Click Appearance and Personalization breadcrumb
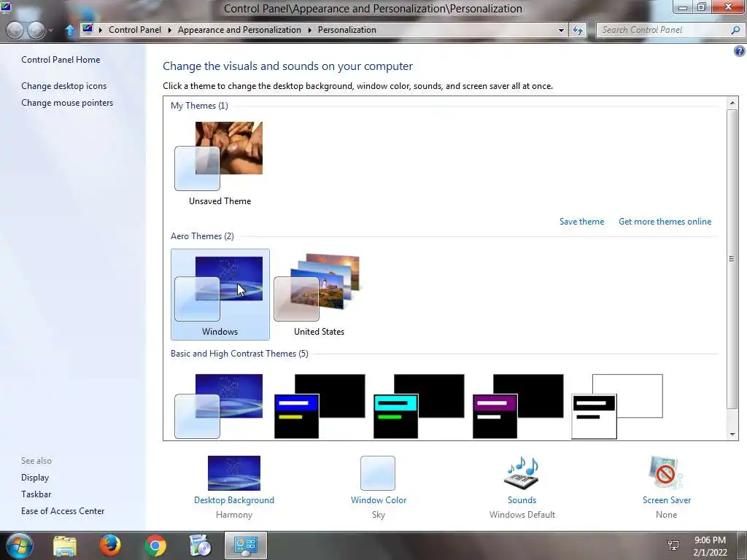The height and width of the screenshot is (560, 747). coord(239,29)
